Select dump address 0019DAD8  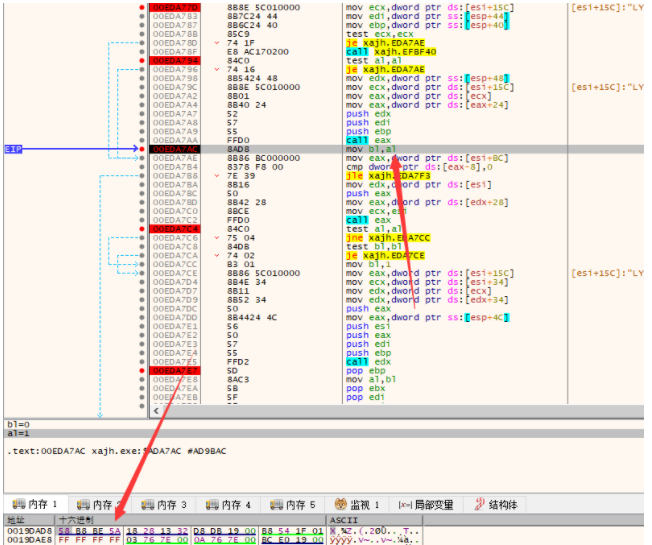[30, 531]
